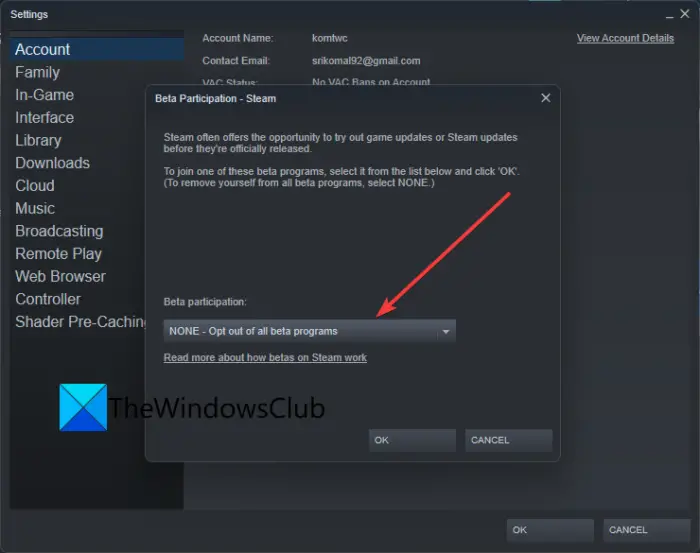Click the 'Account Name:' label
Screen dimensions: 700x553
click(x=238, y=38)
